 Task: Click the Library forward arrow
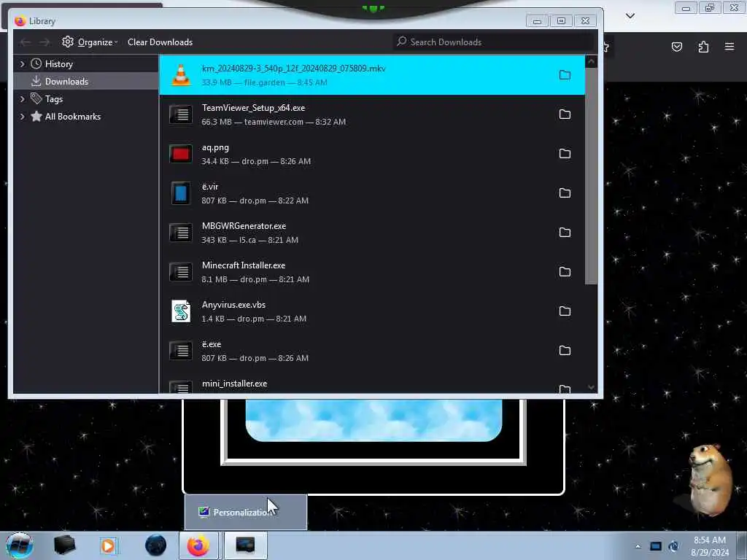click(44, 42)
